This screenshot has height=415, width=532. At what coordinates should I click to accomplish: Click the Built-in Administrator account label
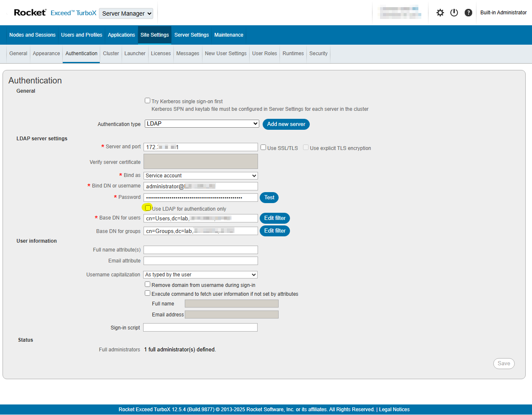[503, 13]
